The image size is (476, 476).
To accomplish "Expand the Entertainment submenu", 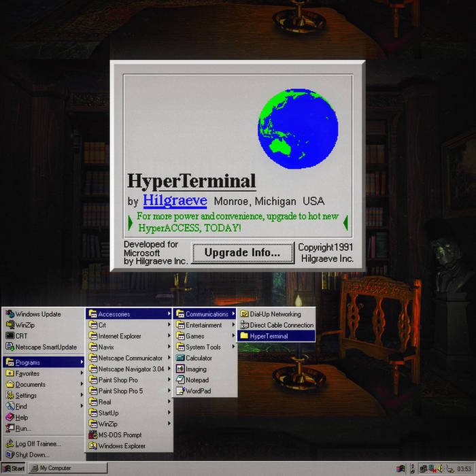I will (204, 325).
